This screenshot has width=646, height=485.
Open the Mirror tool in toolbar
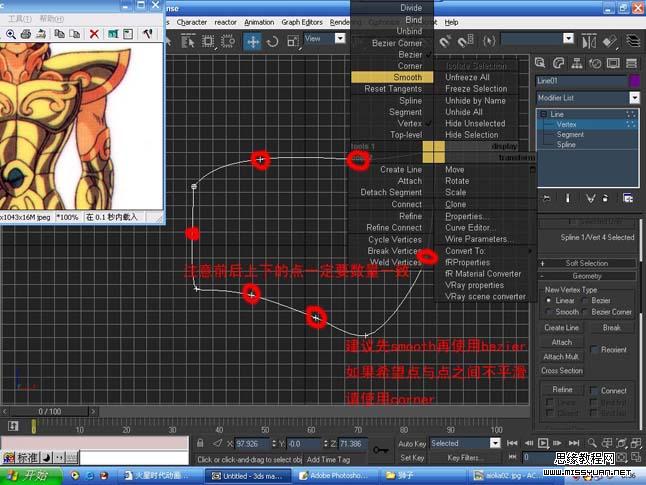click(589, 41)
